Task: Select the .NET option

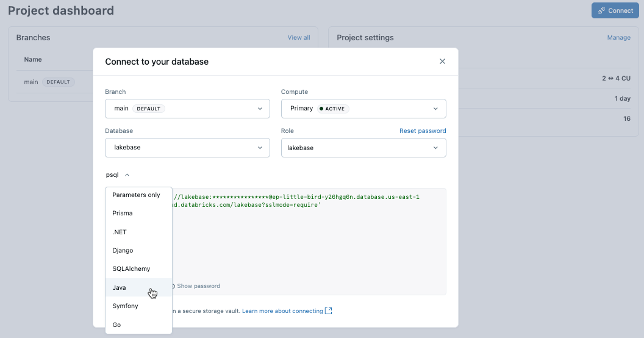Action: pos(120,232)
